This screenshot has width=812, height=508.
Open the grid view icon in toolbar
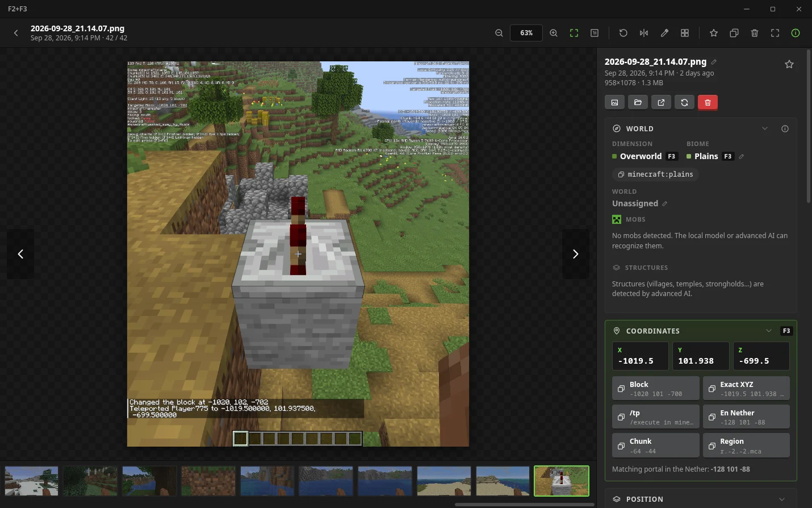click(685, 33)
